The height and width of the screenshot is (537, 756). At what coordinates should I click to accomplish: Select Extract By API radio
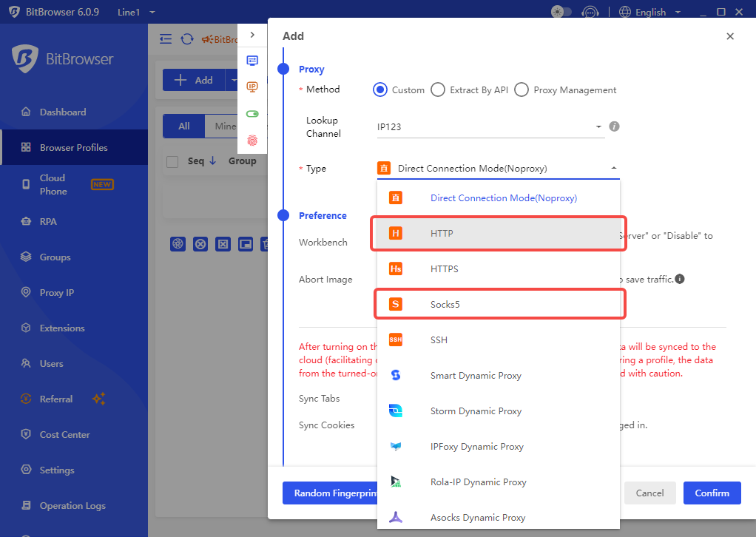(x=438, y=89)
